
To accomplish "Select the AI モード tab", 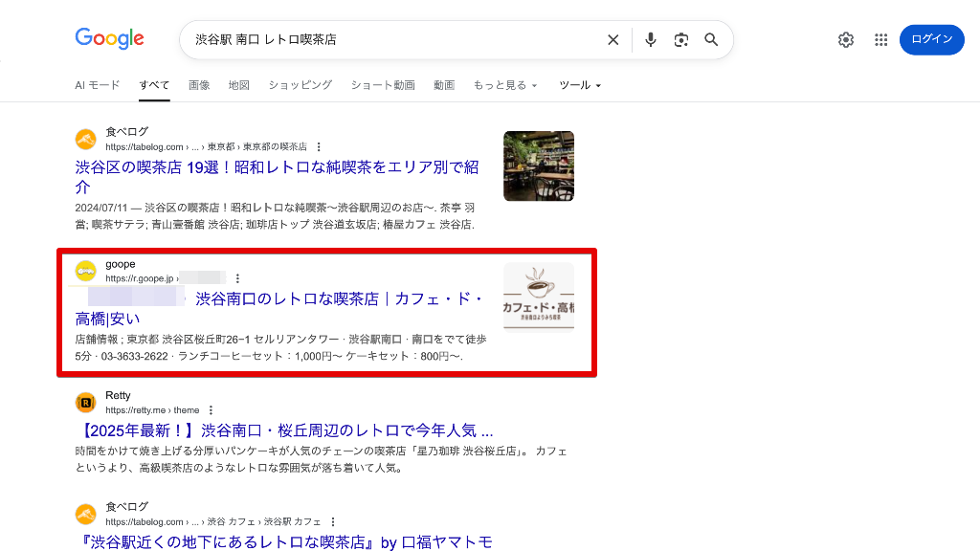I will coord(98,85).
